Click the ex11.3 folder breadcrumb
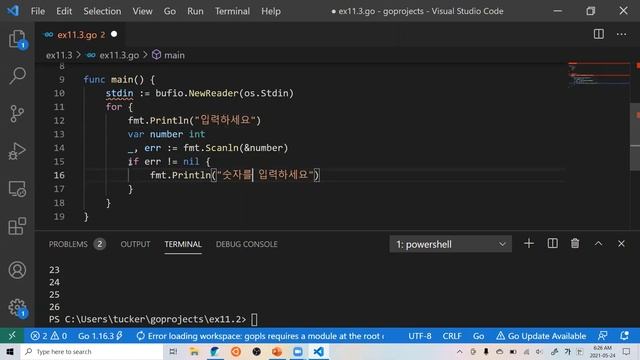Screen dimensions: 640x360 click(59, 55)
